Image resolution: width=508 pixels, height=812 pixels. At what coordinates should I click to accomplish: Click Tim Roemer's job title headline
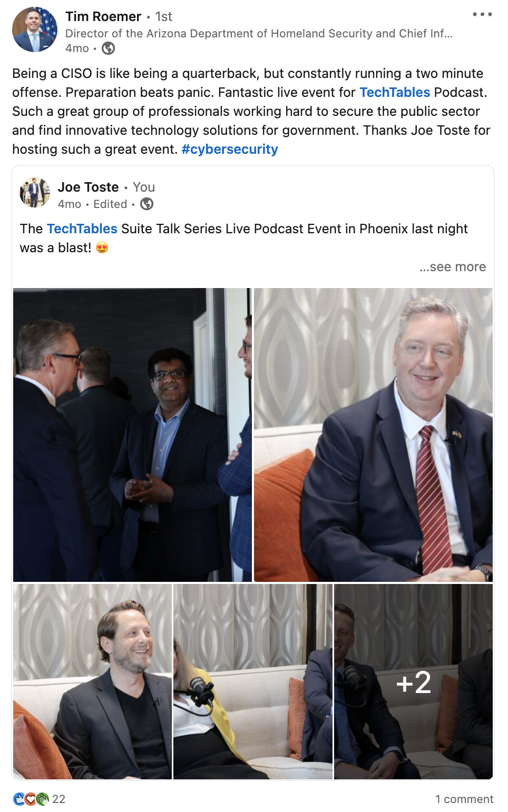pos(258,34)
